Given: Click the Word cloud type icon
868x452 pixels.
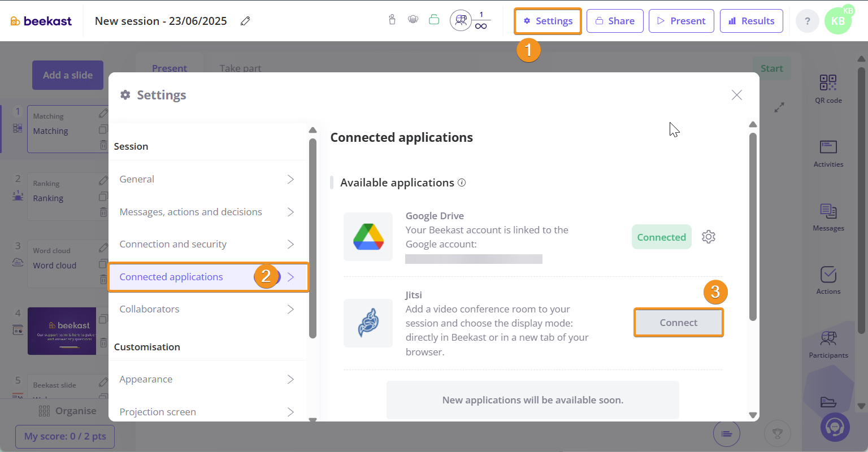Looking at the screenshot, I should (x=18, y=263).
